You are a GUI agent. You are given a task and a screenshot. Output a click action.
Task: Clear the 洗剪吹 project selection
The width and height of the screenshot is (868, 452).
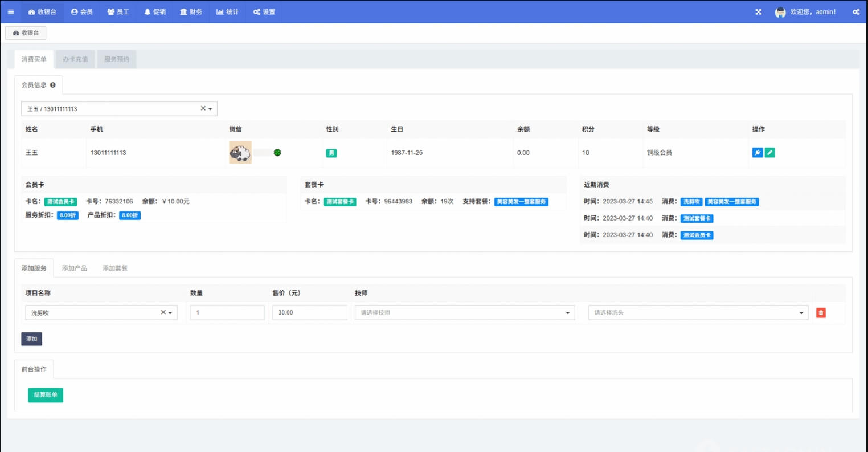tap(163, 312)
